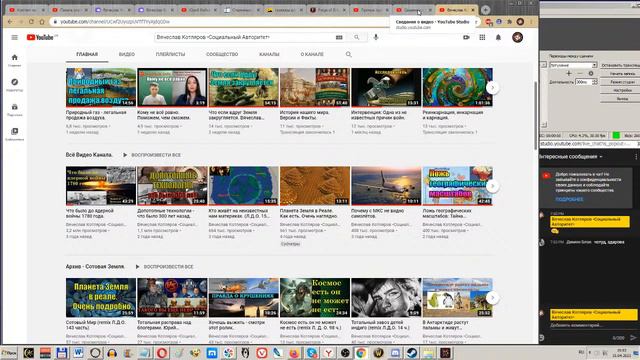Image resolution: width=640 pixels, height=360 pixels.
Task: Open the 'Природный газ' video thumbnail
Action: [101, 87]
